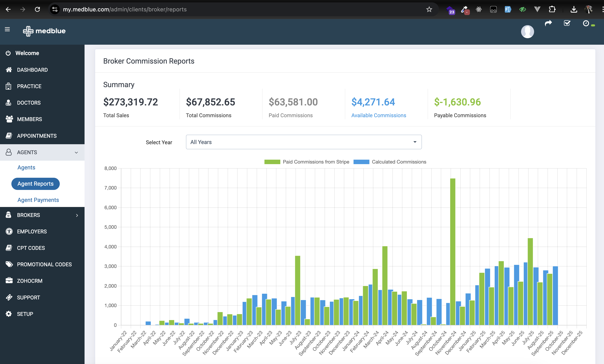Open the user avatar profile icon
The height and width of the screenshot is (364, 604).
[x=528, y=32]
